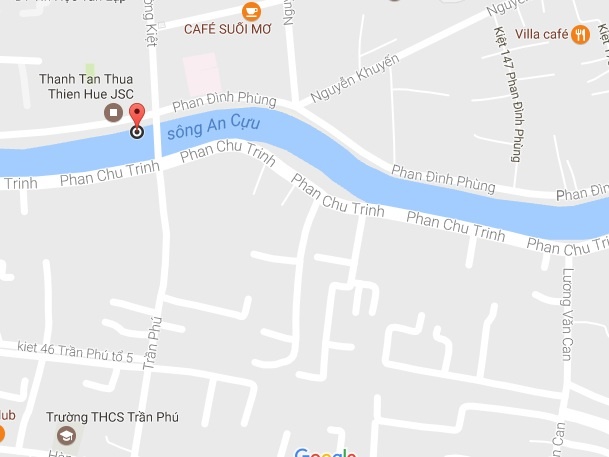The width and height of the screenshot is (609, 457).
Task: Open the Google logo at bottom
Action: [x=325, y=453]
